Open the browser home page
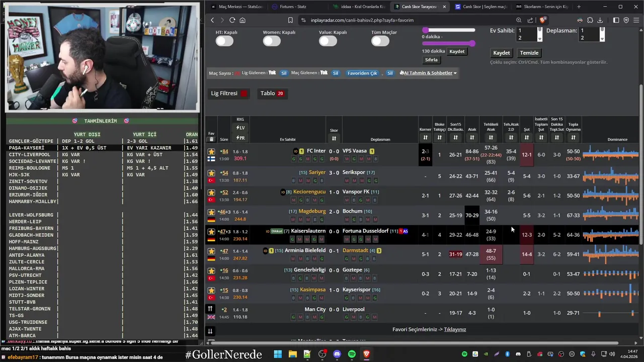 pos(243,20)
